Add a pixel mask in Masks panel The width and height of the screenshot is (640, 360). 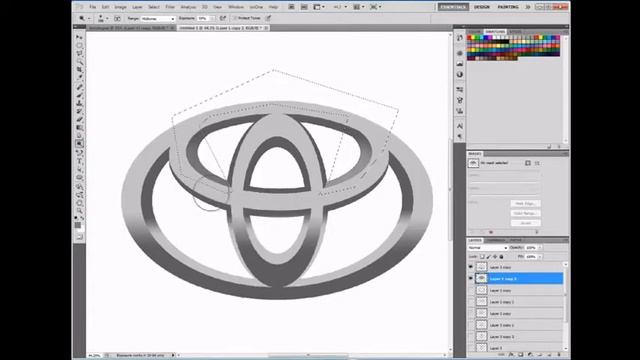[528, 163]
